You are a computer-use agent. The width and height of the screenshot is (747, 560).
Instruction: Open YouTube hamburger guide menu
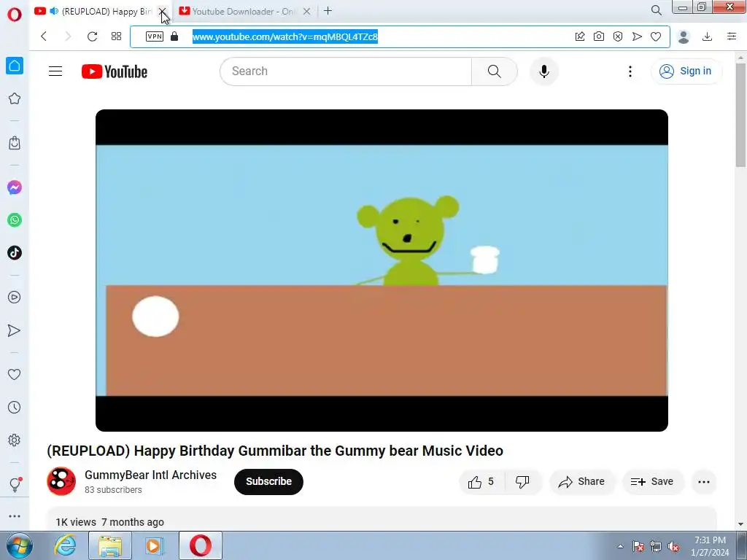pyautogui.click(x=55, y=71)
